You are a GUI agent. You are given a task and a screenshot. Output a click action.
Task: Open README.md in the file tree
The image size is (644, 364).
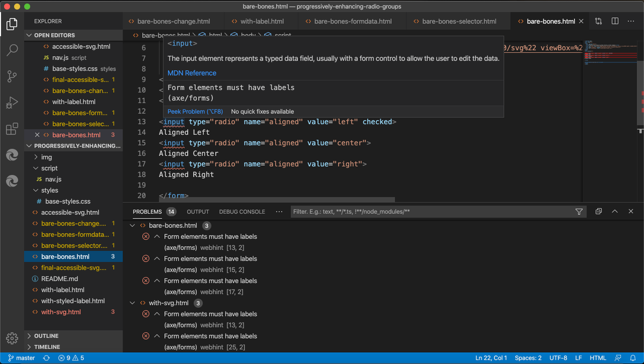tap(74, 279)
